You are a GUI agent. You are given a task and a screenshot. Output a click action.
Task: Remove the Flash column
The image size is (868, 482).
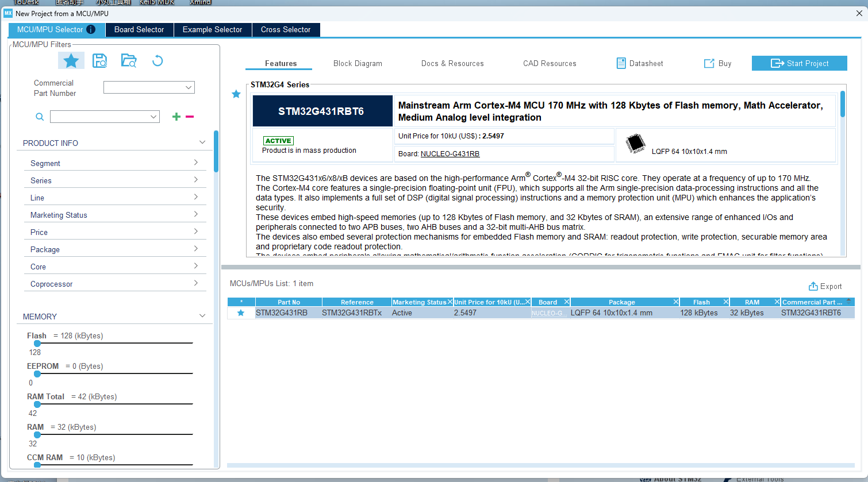coord(726,302)
